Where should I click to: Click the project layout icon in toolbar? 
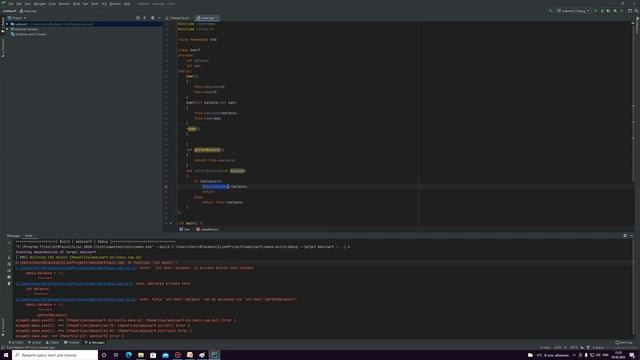click(630, 11)
